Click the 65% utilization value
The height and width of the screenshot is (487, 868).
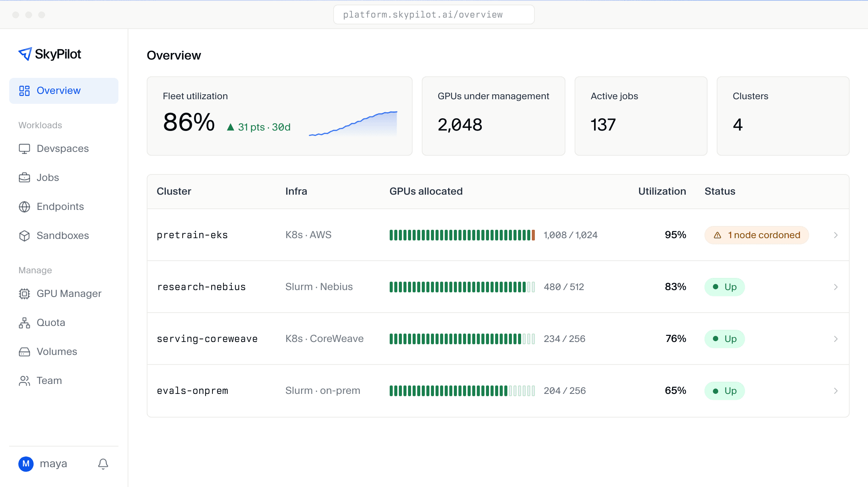coord(675,391)
